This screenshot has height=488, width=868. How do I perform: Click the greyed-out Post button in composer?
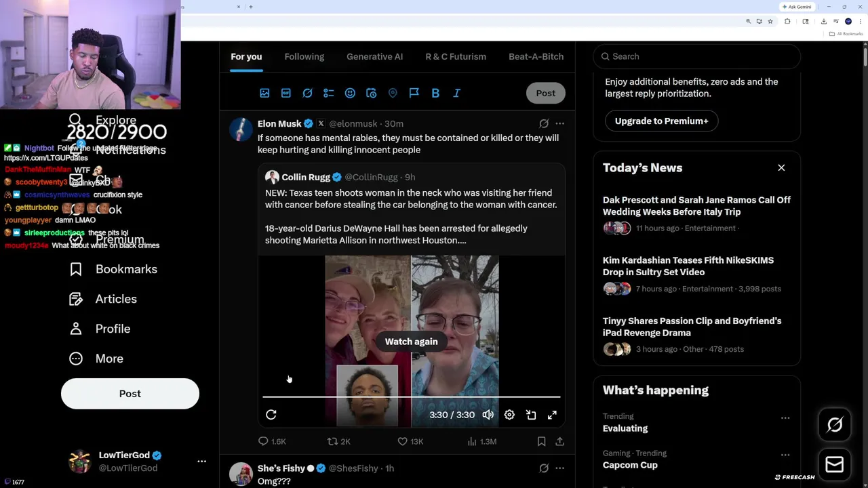[545, 93]
